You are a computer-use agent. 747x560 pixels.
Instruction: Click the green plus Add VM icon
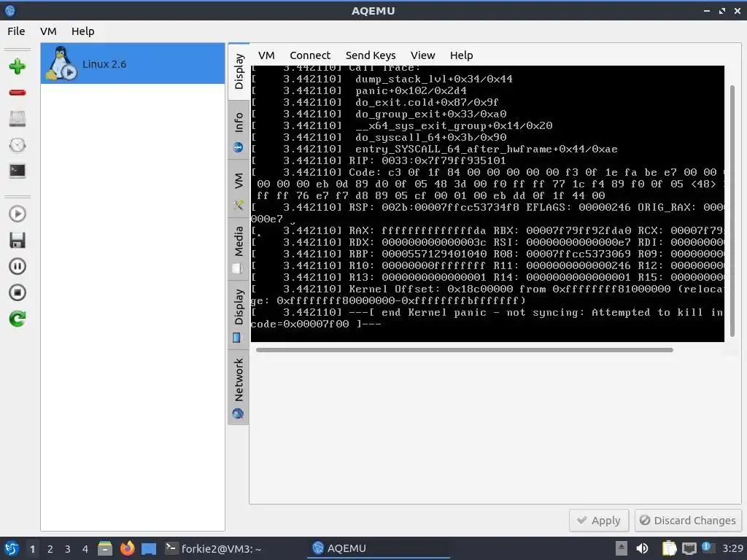pos(18,66)
